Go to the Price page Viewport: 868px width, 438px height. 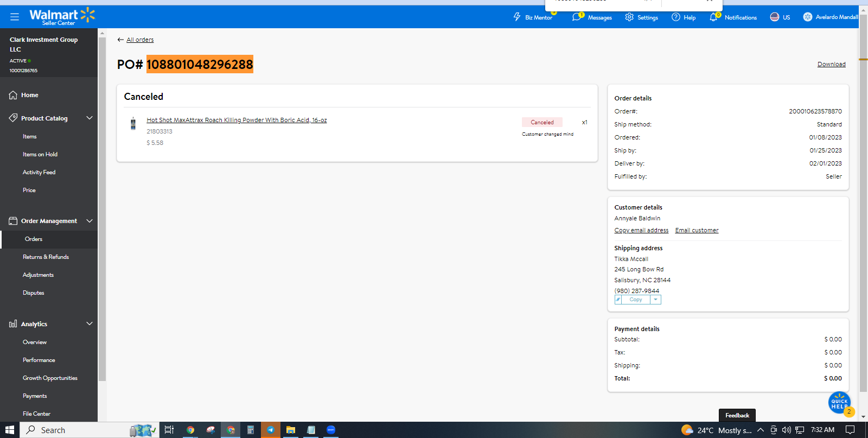[x=29, y=191]
